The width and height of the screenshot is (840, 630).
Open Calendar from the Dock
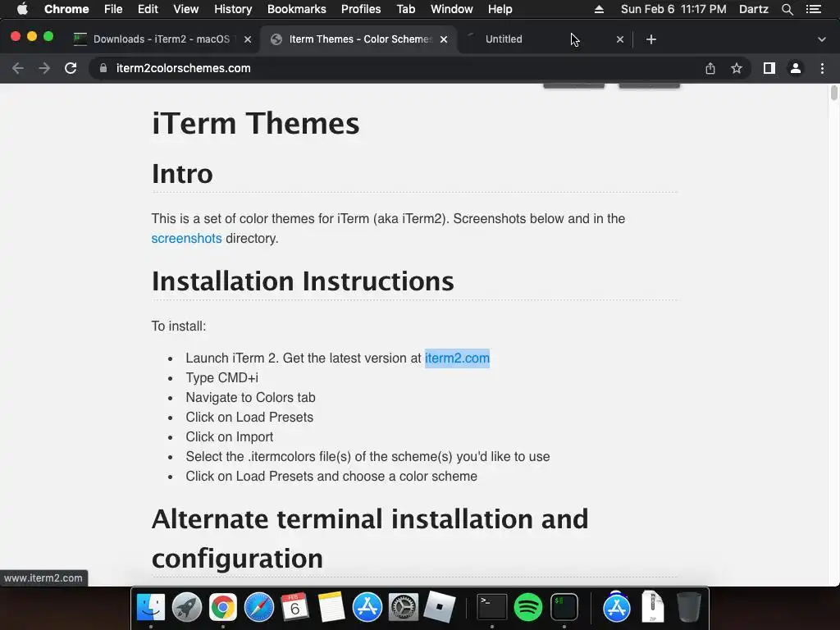tap(294, 607)
